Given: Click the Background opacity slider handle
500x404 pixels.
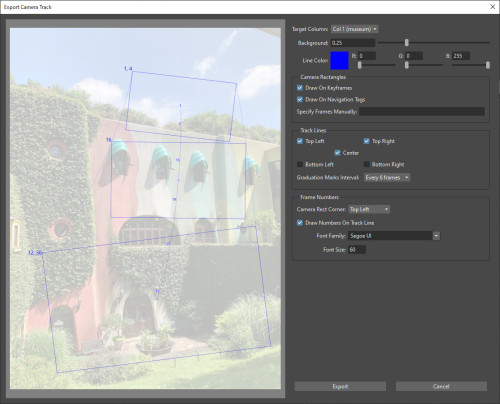Looking at the screenshot, I should tap(407, 42).
